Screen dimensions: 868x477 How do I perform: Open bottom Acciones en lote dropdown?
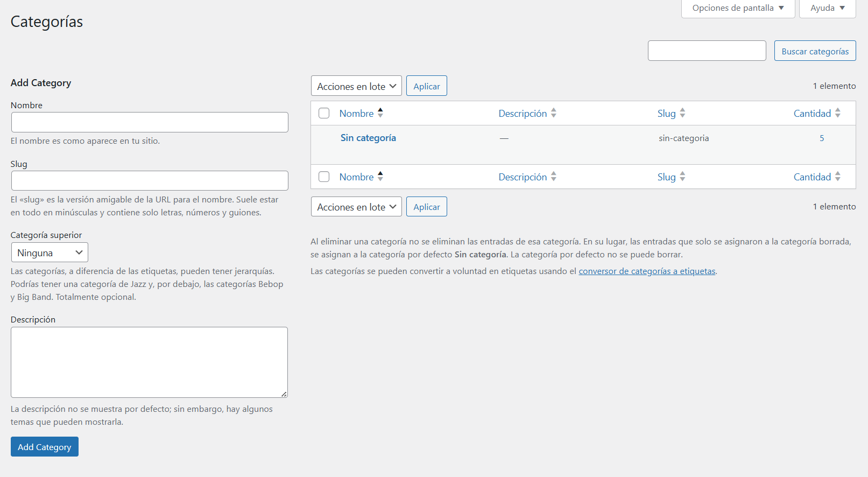[x=356, y=207]
